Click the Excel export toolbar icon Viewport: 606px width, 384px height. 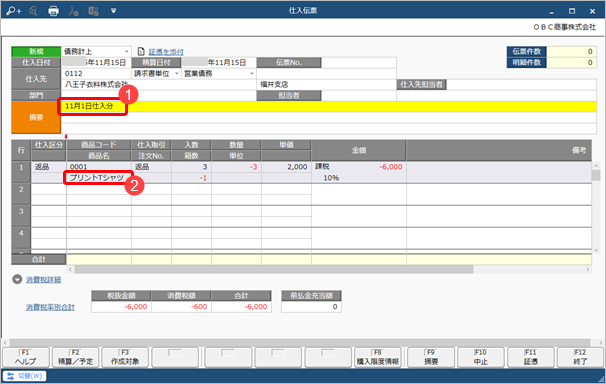coord(93,11)
